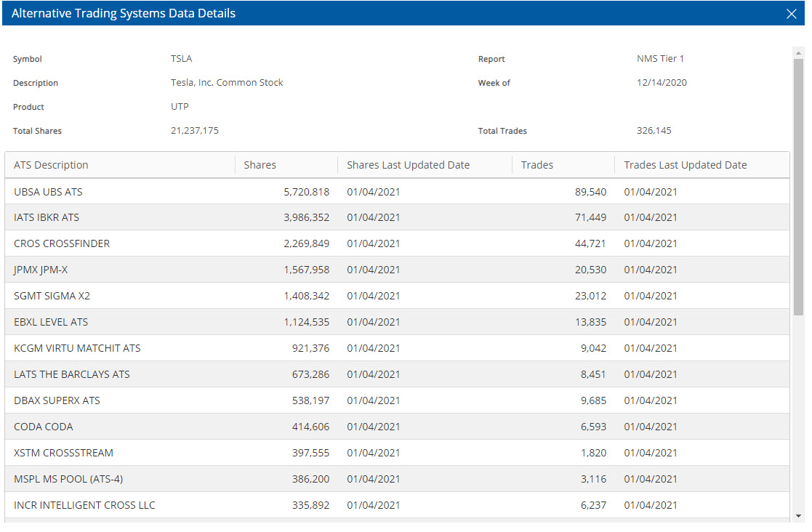Select the INCR INTELLIGENT CROSS LLC row

397,505
